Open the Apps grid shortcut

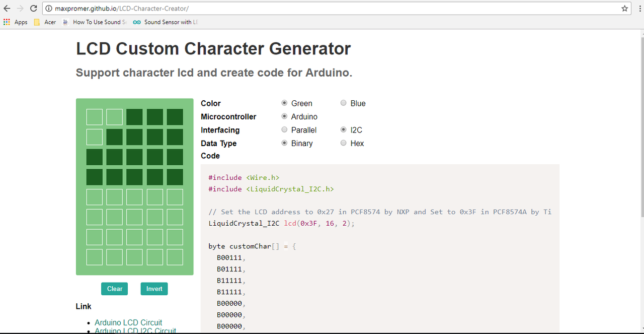15,22
